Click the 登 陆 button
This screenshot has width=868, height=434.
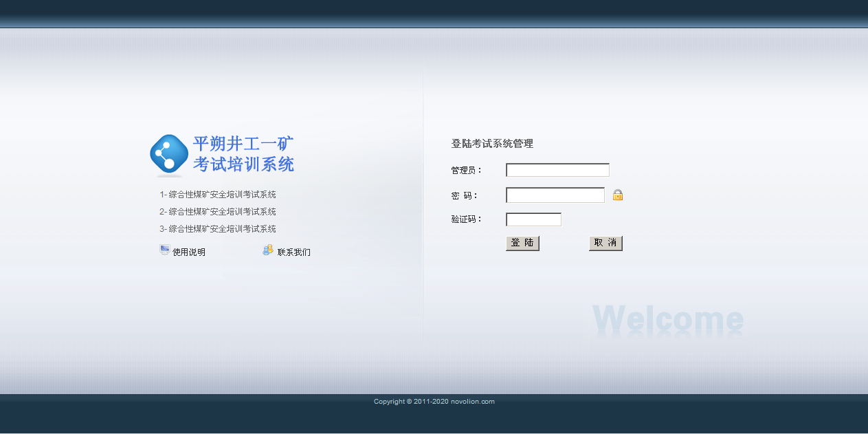(522, 243)
